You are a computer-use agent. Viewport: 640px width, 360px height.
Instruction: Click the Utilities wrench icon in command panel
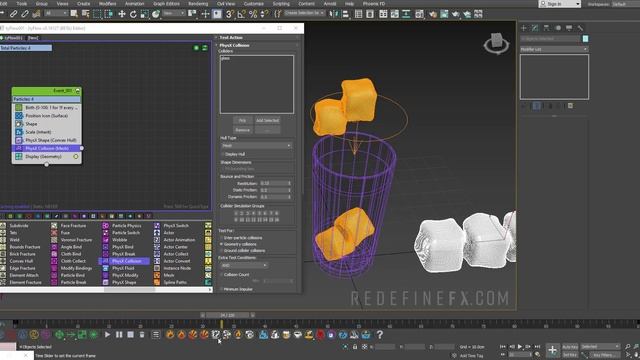pos(580,28)
